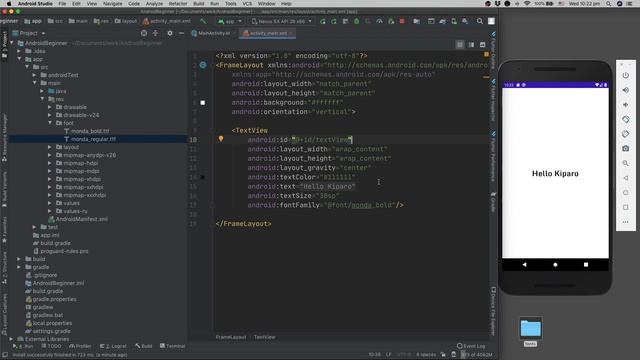Click the dark color swatch on line 14
640x360 pixels.
click(203, 177)
